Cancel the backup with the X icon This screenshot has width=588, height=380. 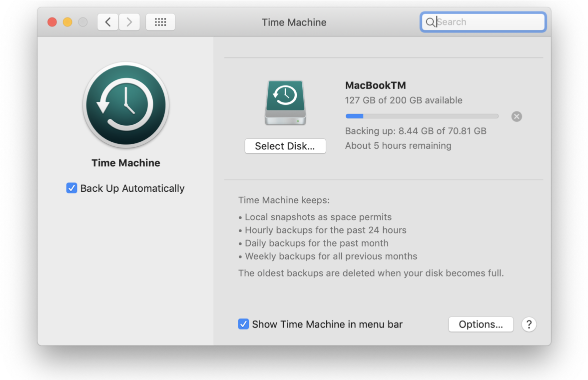tap(517, 116)
